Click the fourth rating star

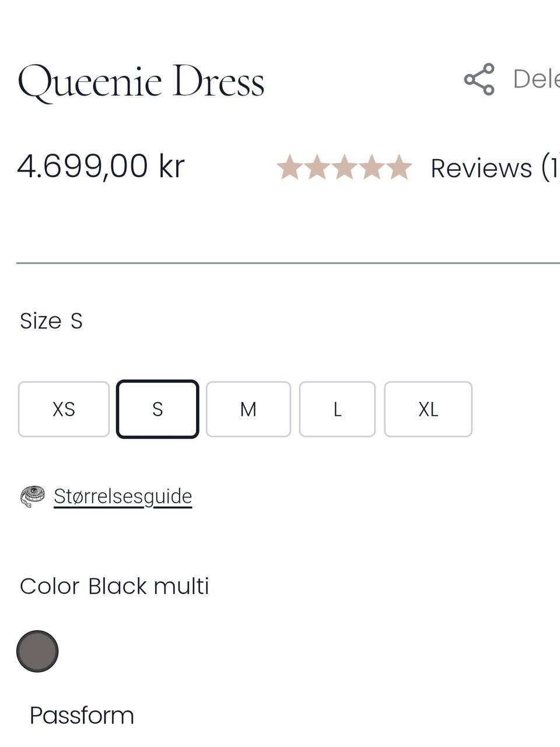point(372,167)
